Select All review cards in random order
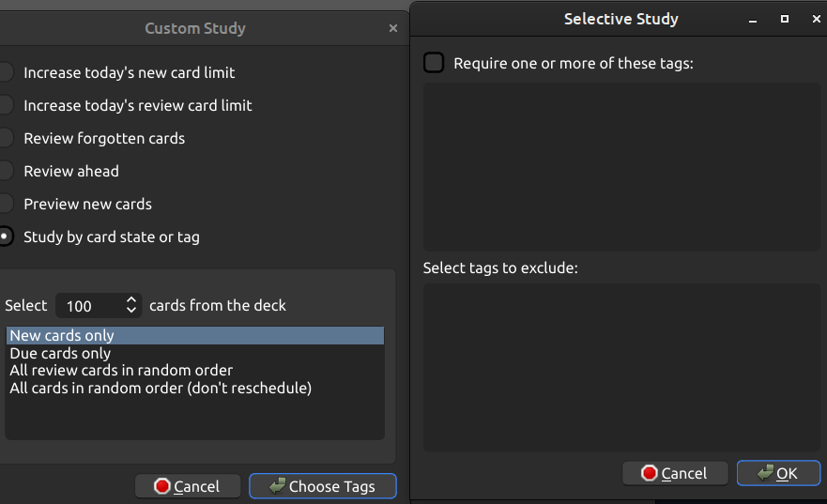Viewport: 827px width, 504px height. 121,371
